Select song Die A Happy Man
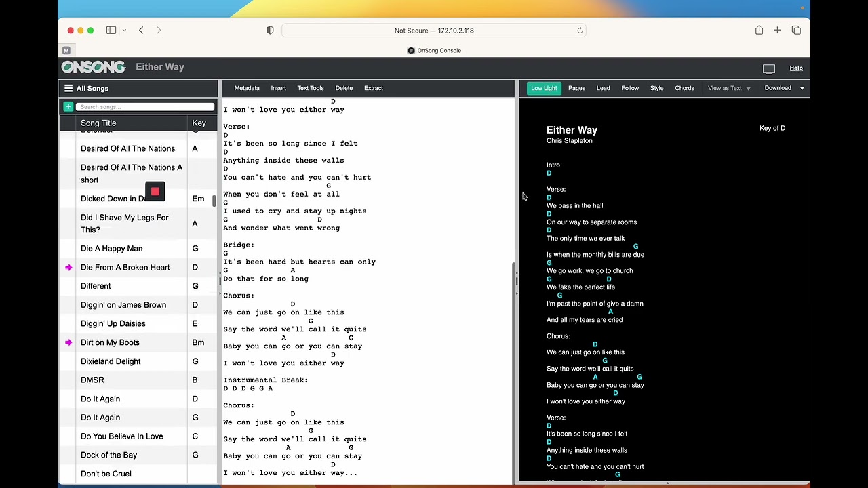The width and height of the screenshot is (868, 488). (x=111, y=249)
